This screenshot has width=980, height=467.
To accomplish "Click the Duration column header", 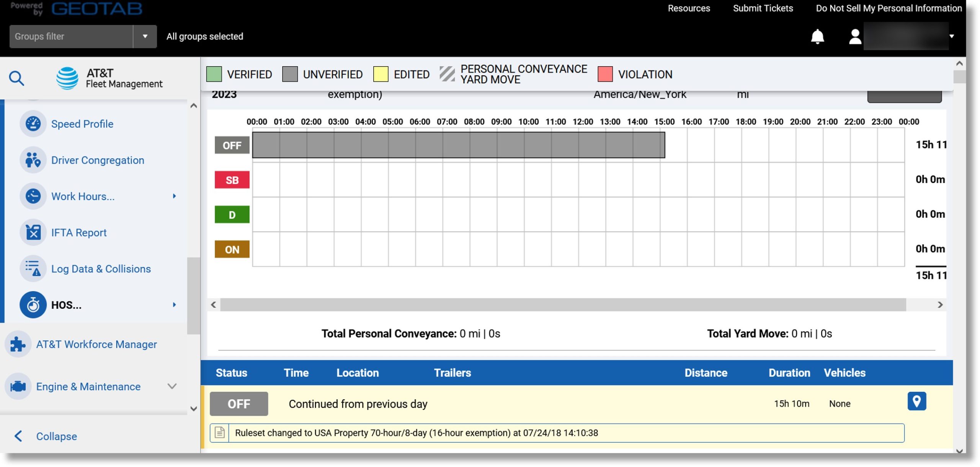I will click(789, 373).
